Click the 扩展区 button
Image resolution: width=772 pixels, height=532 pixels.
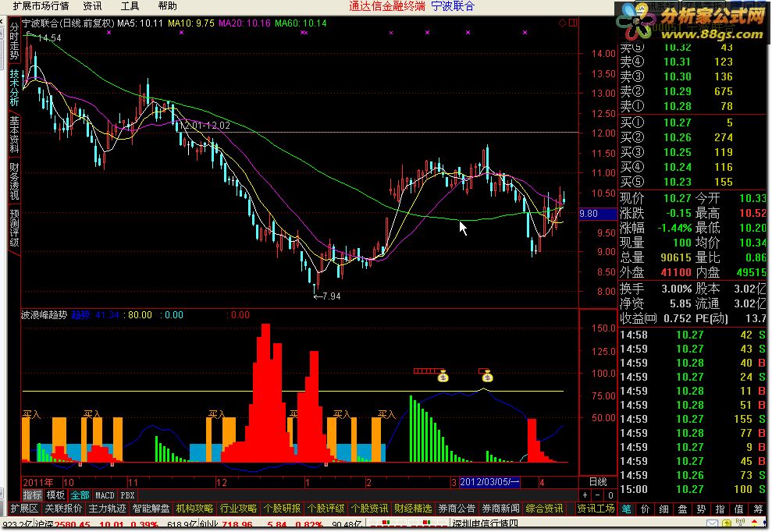[x=24, y=509]
